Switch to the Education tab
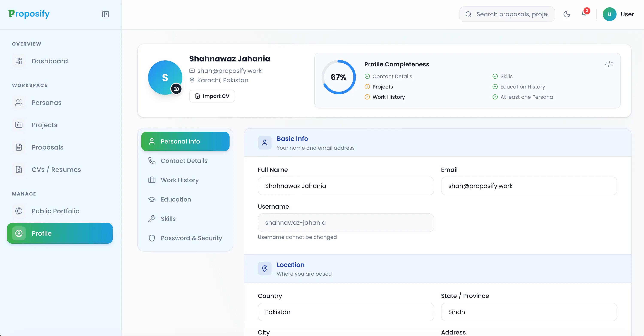This screenshot has height=336, width=644. click(x=185, y=199)
